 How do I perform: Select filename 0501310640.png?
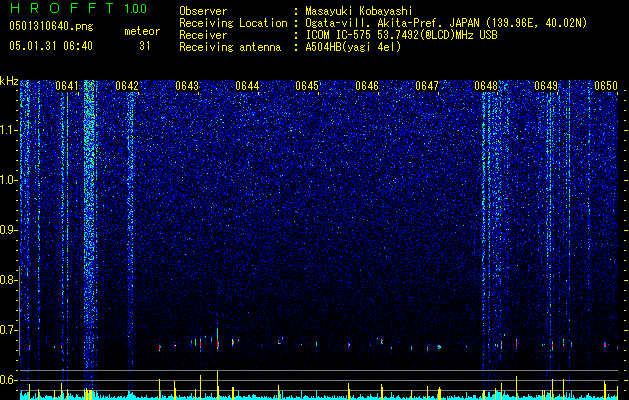click(51, 26)
